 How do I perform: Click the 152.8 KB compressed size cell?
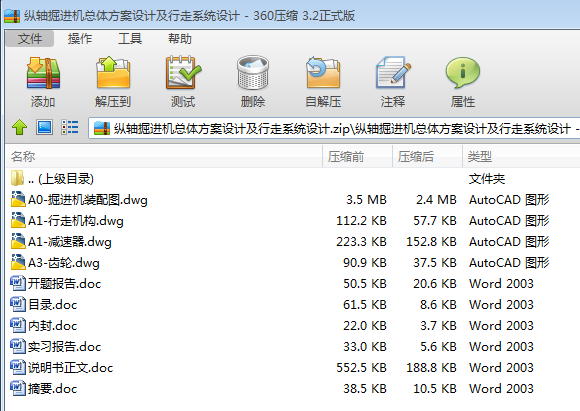click(431, 242)
